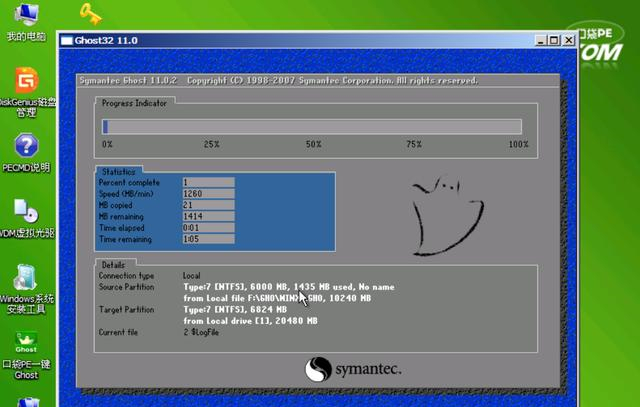Screen dimensions: 640x407
Task: Click the MB remaining value field
Action: 207,215
